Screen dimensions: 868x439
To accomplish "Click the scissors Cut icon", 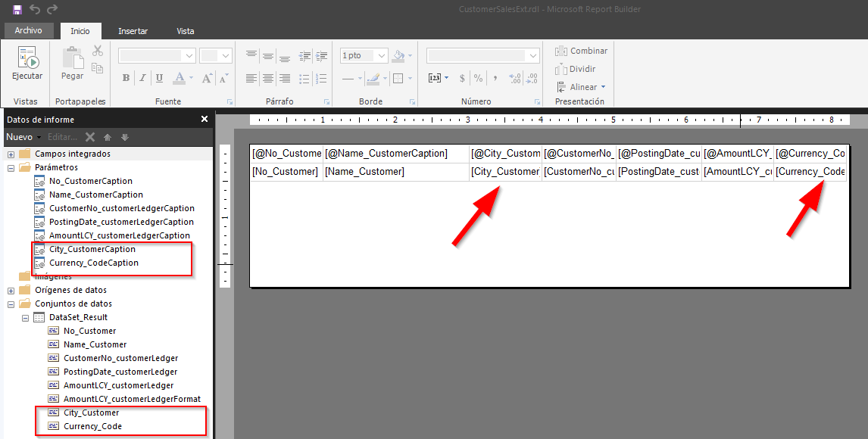I will 98,51.
